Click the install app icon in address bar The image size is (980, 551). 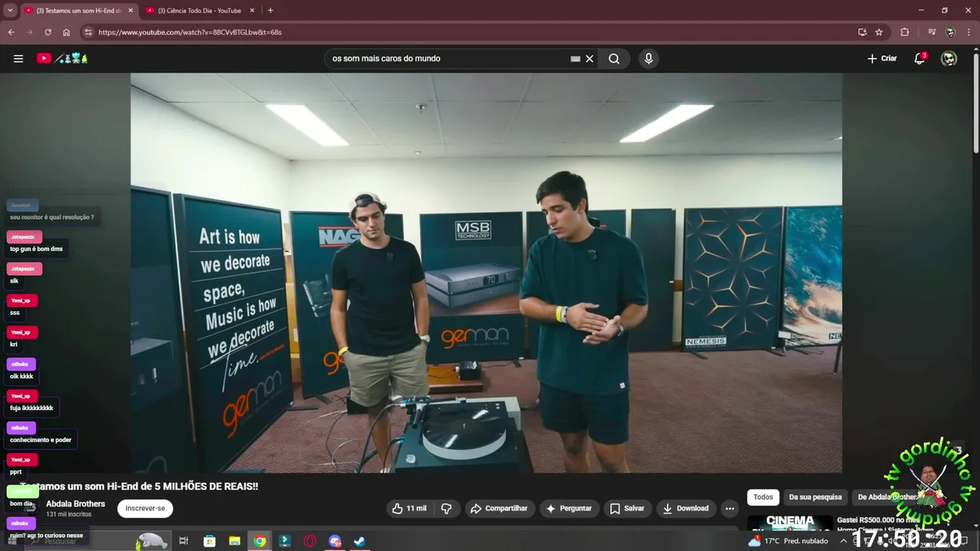tap(862, 32)
